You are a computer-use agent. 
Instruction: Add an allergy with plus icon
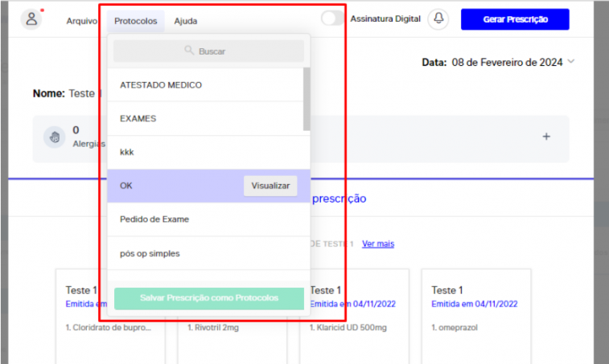546,137
